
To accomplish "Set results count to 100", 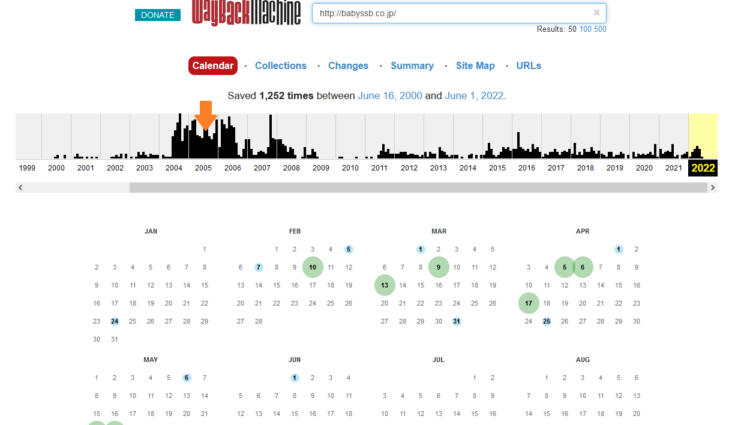I will 585,29.
